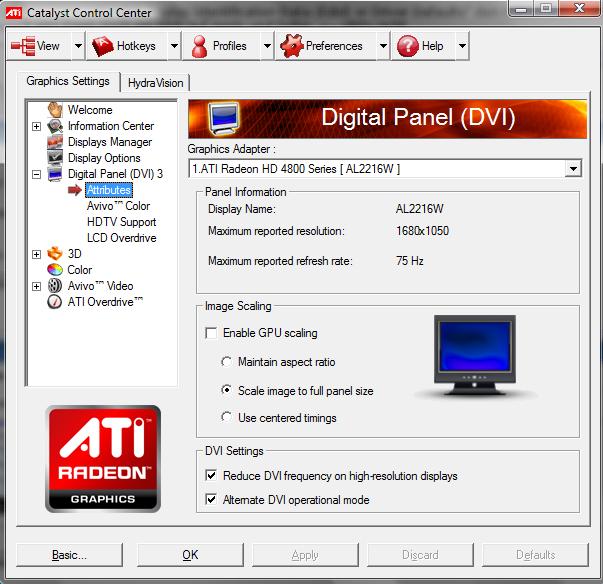Click the ATI Radeon Graphics logo
The image size is (603, 584).
click(x=103, y=459)
